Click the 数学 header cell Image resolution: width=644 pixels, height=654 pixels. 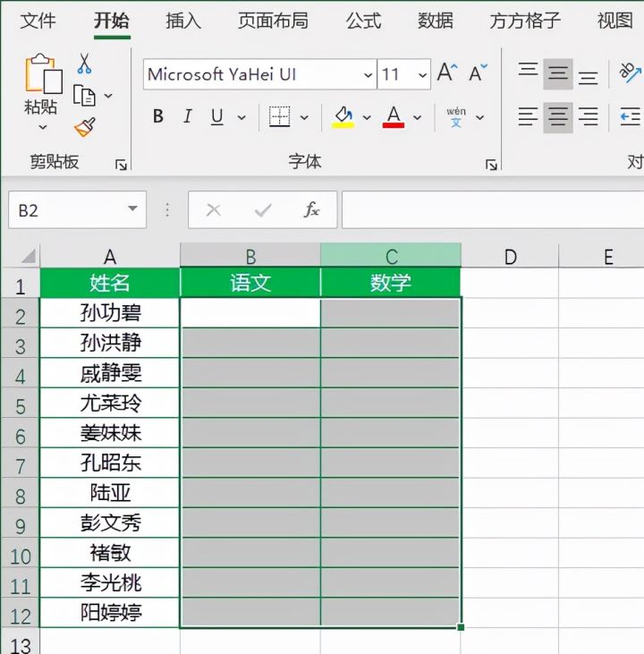[x=391, y=283]
